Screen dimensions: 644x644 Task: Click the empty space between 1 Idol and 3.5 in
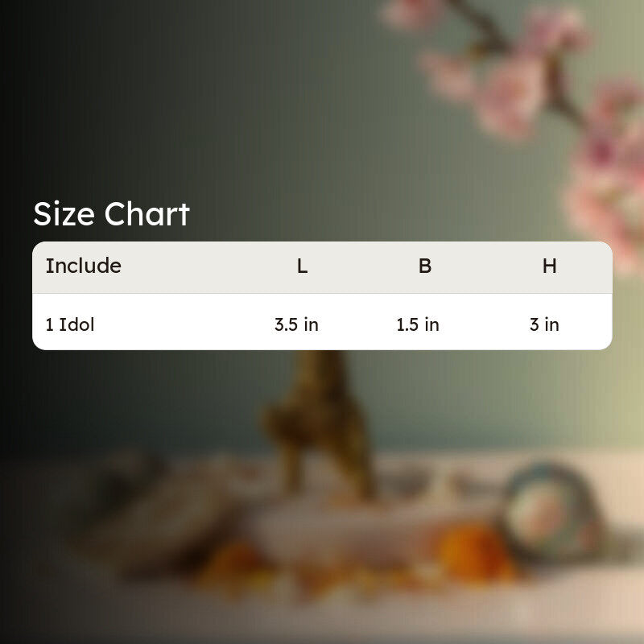coord(184,324)
